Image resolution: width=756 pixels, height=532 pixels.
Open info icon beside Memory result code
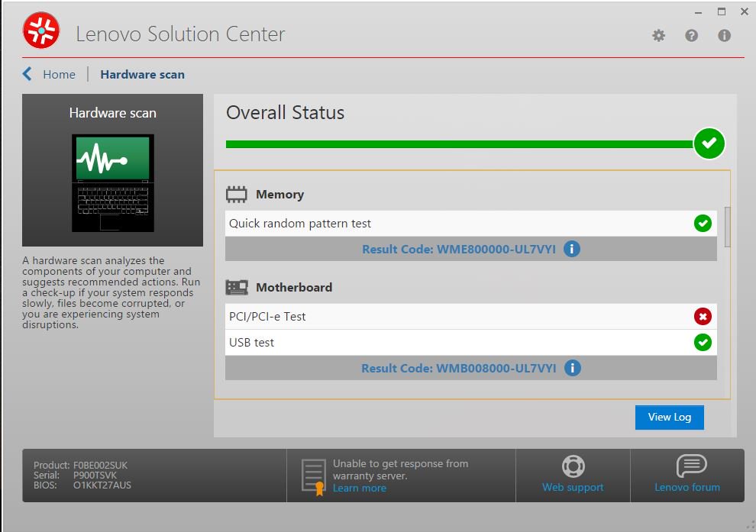pyautogui.click(x=571, y=249)
